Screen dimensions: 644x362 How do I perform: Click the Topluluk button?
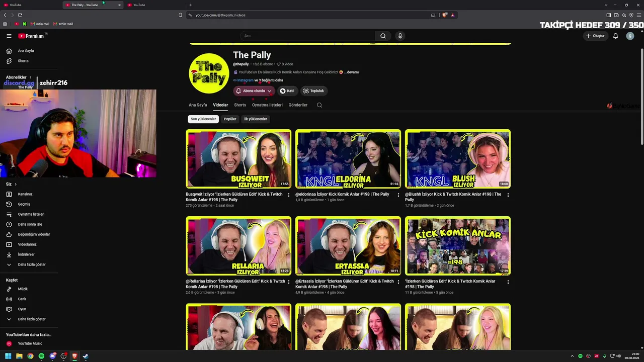point(313,91)
